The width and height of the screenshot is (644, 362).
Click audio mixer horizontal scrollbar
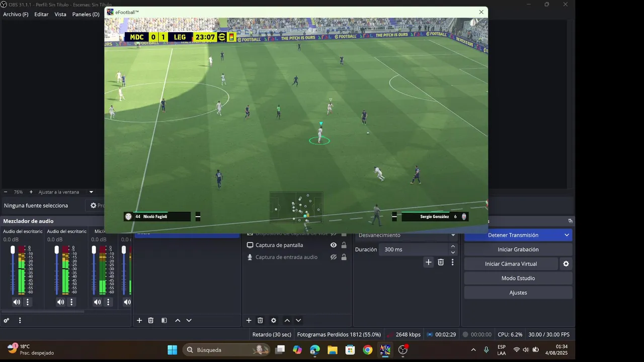tap(43, 312)
